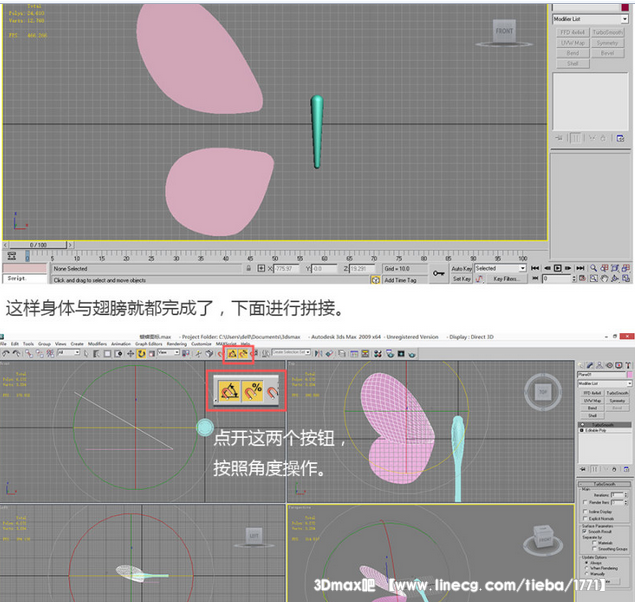Click the Mirror tool icon
This screenshot has height=602, width=635.
click(319, 353)
